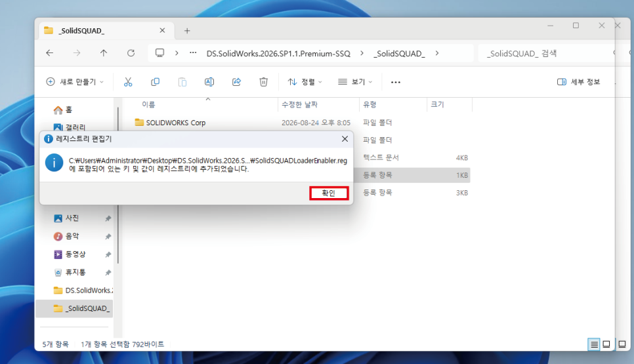Rename the selected item

[209, 82]
